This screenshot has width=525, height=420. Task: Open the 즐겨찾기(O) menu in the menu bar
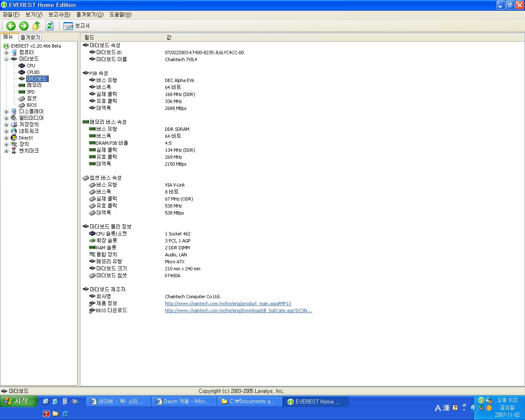pos(90,14)
